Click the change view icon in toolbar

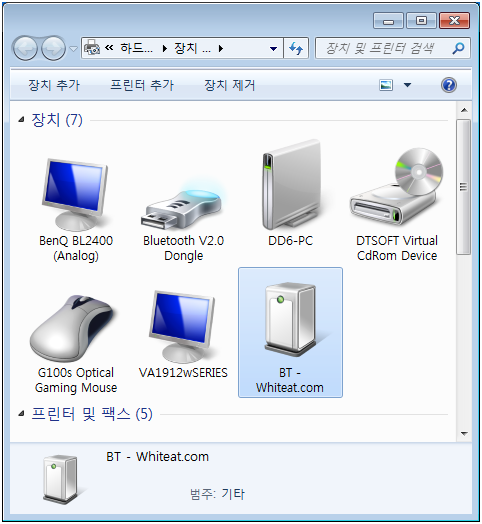click(386, 85)
